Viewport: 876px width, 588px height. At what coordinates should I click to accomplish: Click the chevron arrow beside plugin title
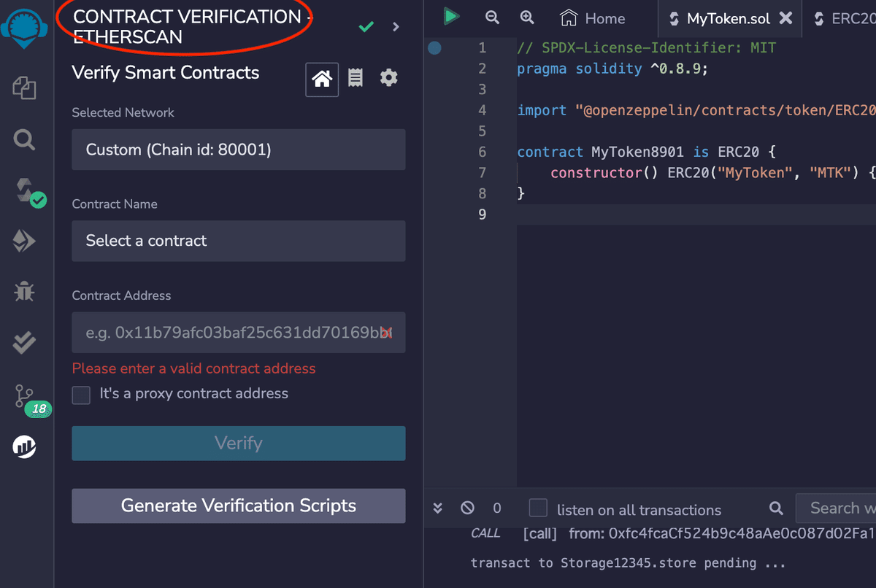[x=396, y=27]
